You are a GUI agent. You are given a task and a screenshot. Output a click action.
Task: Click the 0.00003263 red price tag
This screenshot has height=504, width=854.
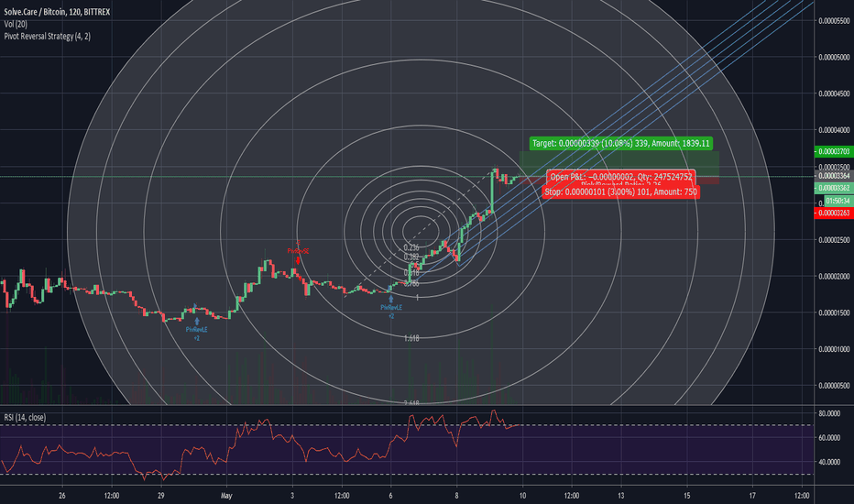coord(833,213)
